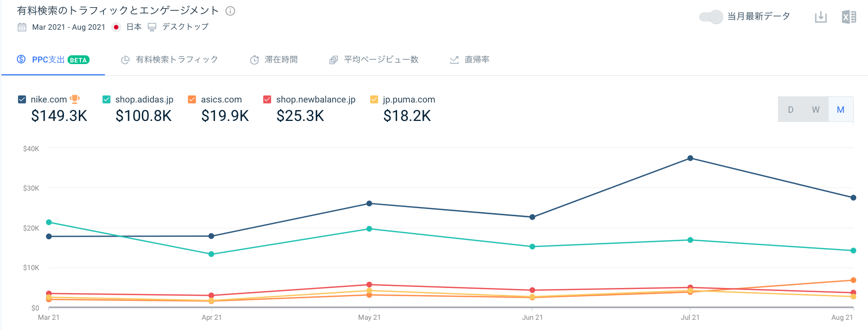868x330 pixels.
Task: Select monthly (M) granularity
Action: (x=841, y=110)
